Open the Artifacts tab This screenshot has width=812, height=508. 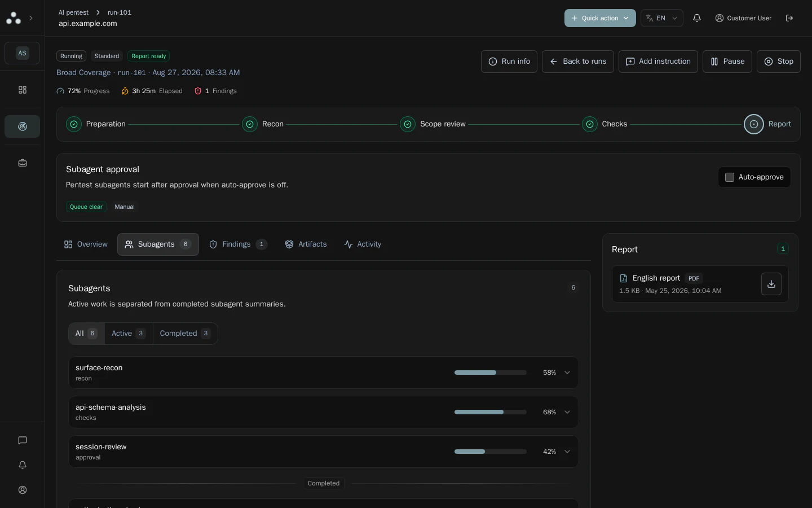(306, 244)
